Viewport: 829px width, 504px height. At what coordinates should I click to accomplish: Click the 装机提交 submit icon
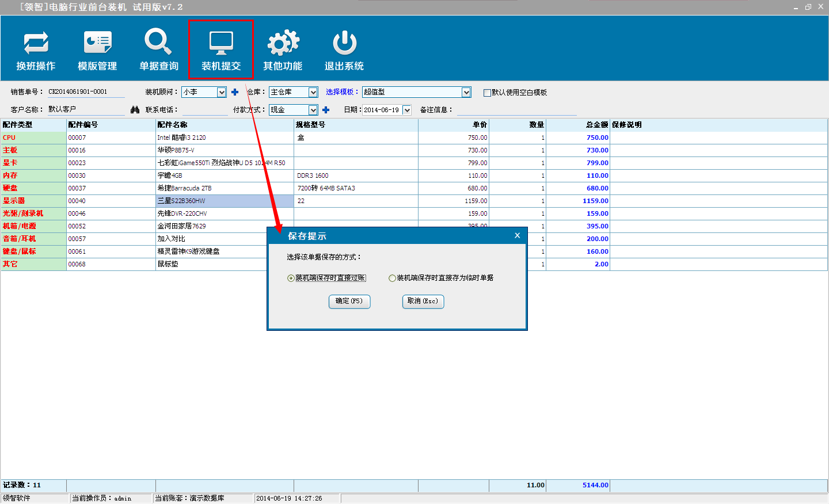tap(221, 43)
